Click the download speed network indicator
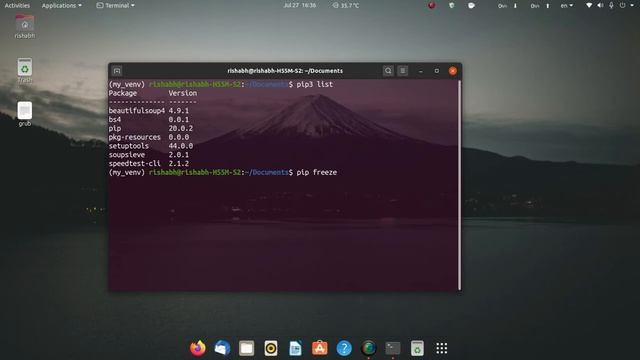 (x=508, y=6)
